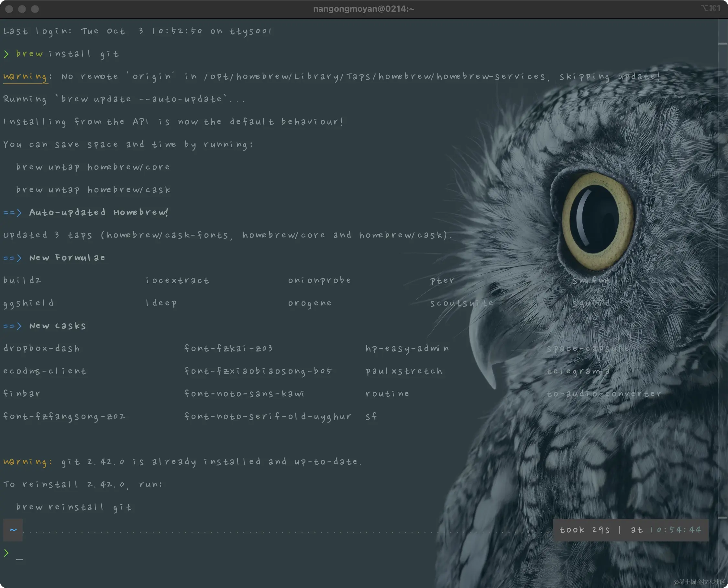Click the window title nangongmoyan@0214:~

coord(363,9)
